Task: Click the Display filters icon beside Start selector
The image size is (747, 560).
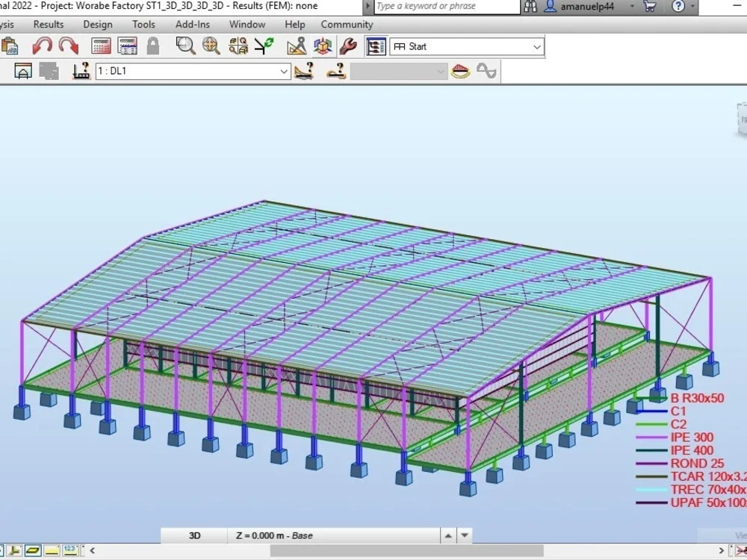Action: [376, 46]
